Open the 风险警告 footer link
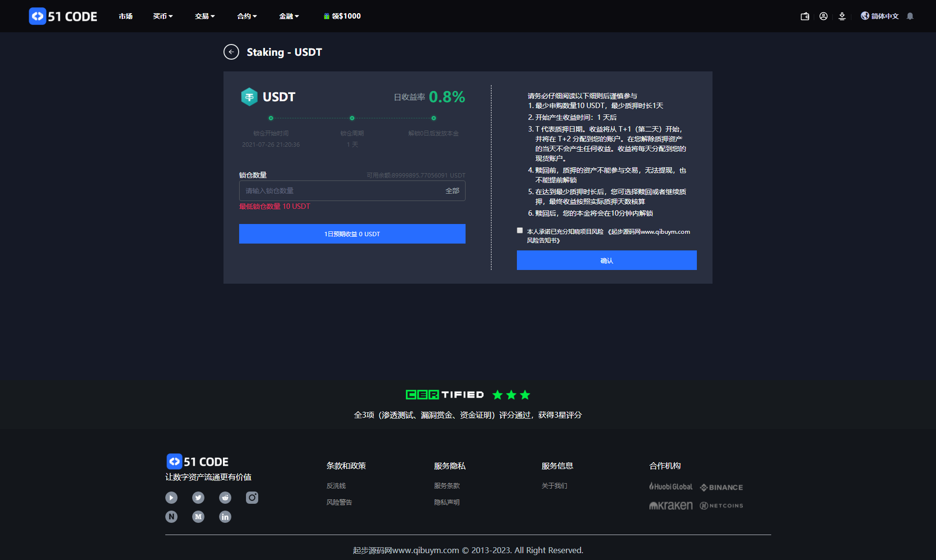 [x=339, y=502]
